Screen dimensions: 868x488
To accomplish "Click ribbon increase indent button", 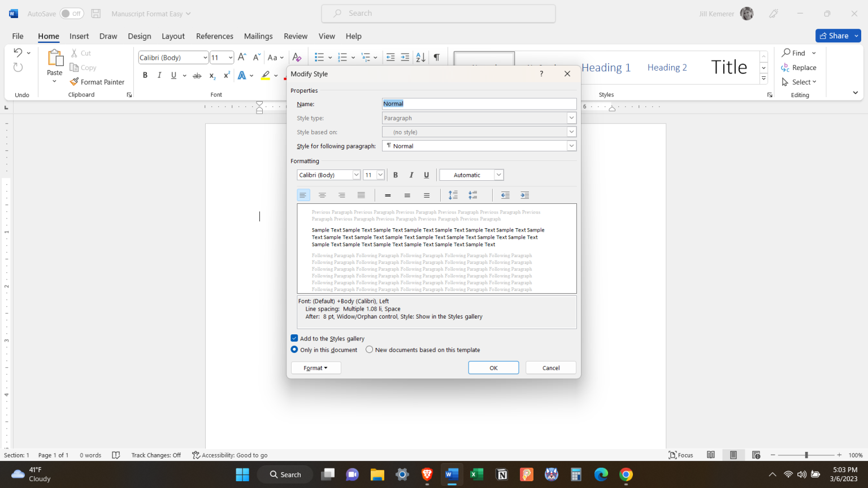I will click(x=405, y=57).
